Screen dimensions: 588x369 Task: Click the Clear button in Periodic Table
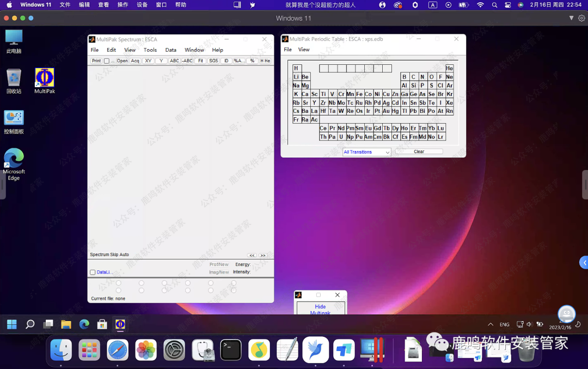[x=419, y=152]
